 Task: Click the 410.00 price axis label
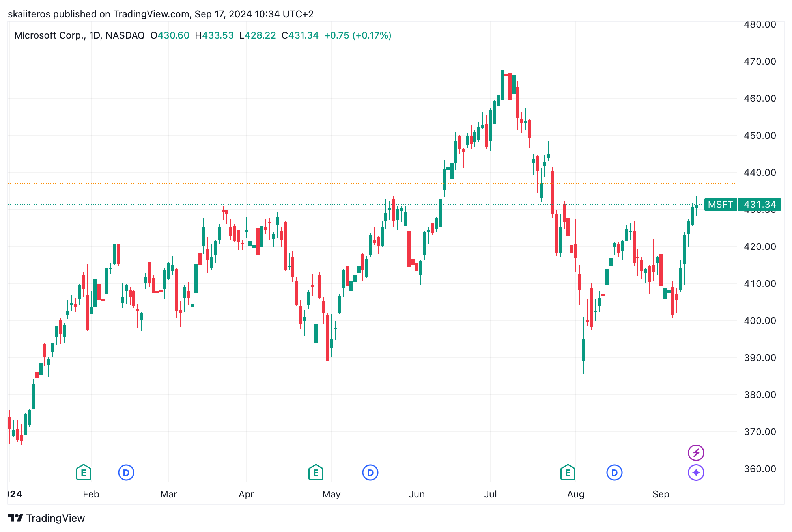point(760,283)
